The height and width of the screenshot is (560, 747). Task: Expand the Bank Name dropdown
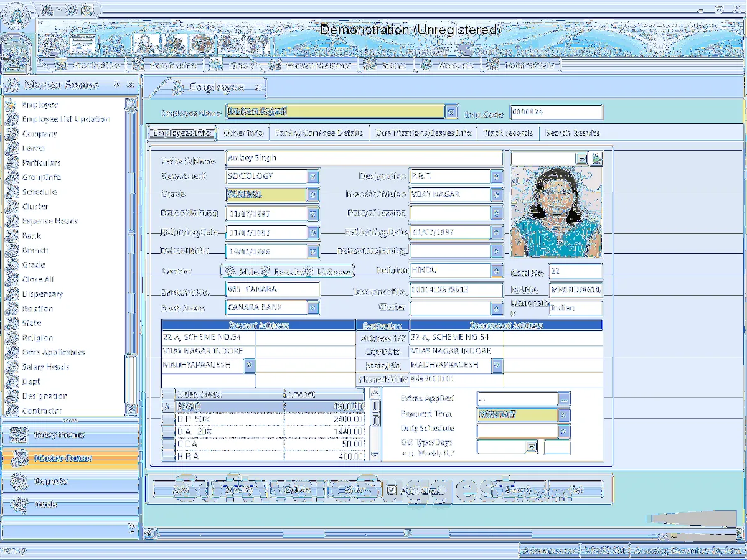[313, 308]
